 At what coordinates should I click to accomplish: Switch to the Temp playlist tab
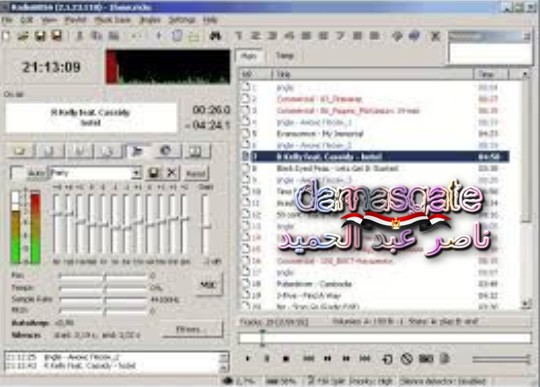coord(284,56)
